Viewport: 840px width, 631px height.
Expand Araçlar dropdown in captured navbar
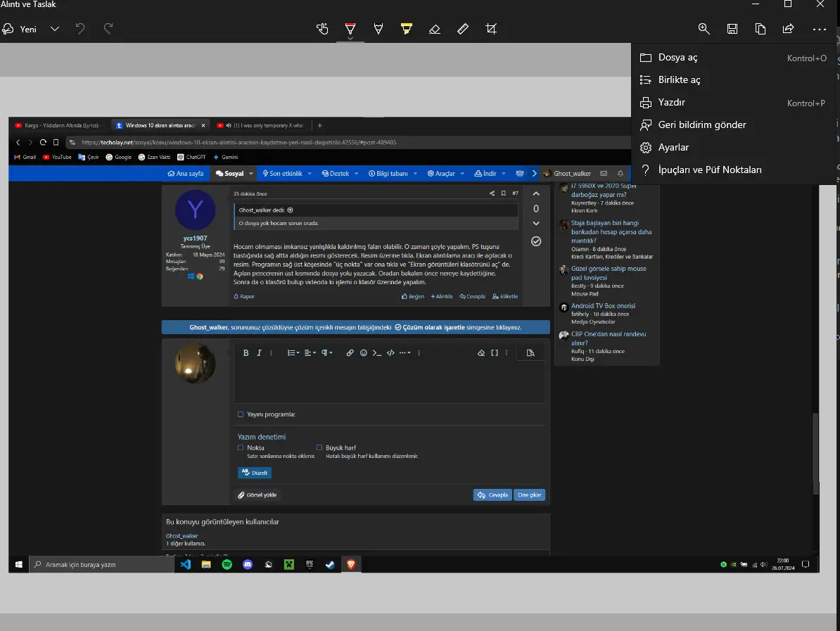click(462, 174)
